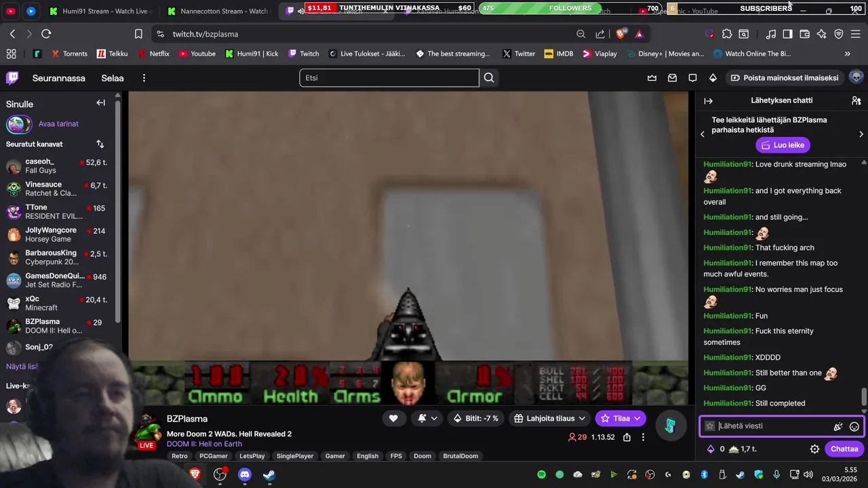Go to next chat banner item

[x=861, y=134]
